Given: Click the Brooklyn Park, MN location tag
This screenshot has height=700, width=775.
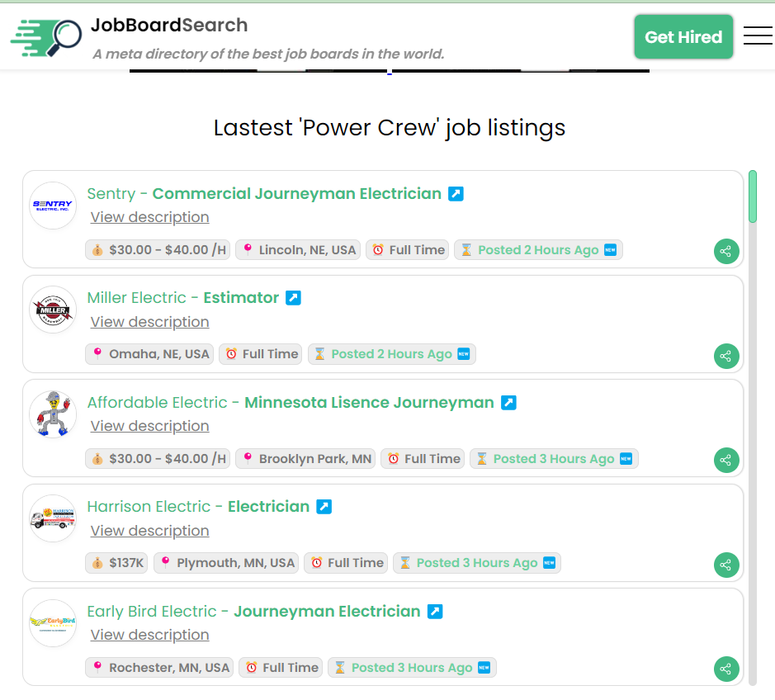Looking at the screenshot, I should click(x=305, y=459).
